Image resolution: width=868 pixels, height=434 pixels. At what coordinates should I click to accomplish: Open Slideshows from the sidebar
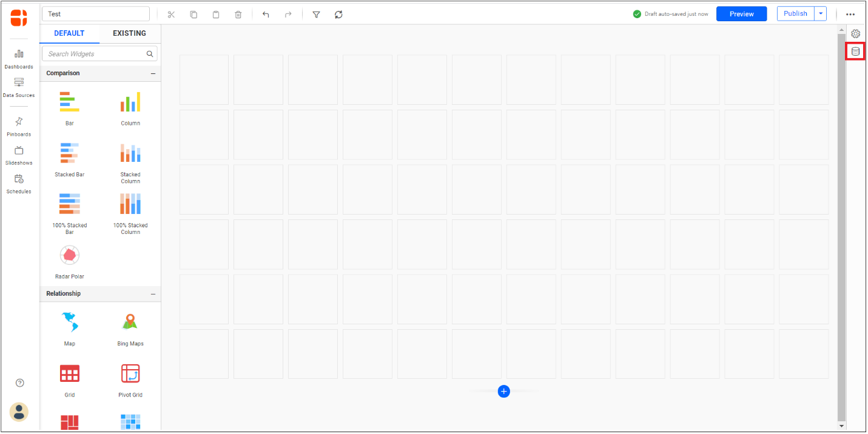[19, 155]
